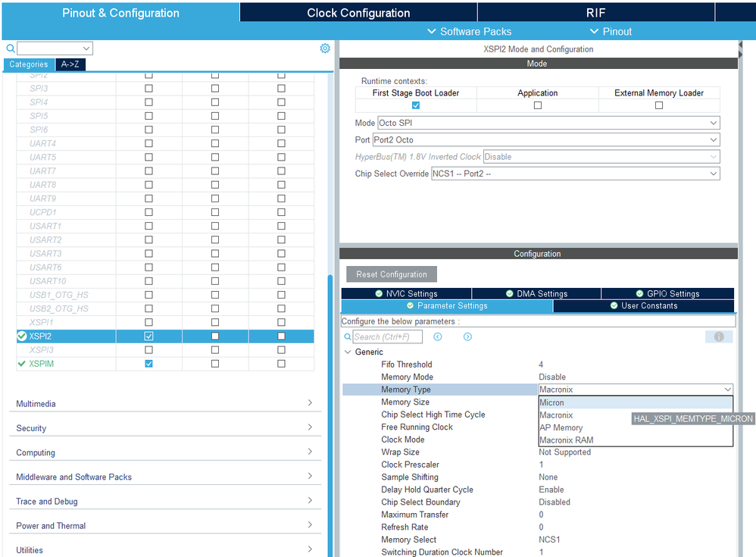756x557 pixels.
Task: Choose AP Memory from Memory Type list
Action: (636, 427)
